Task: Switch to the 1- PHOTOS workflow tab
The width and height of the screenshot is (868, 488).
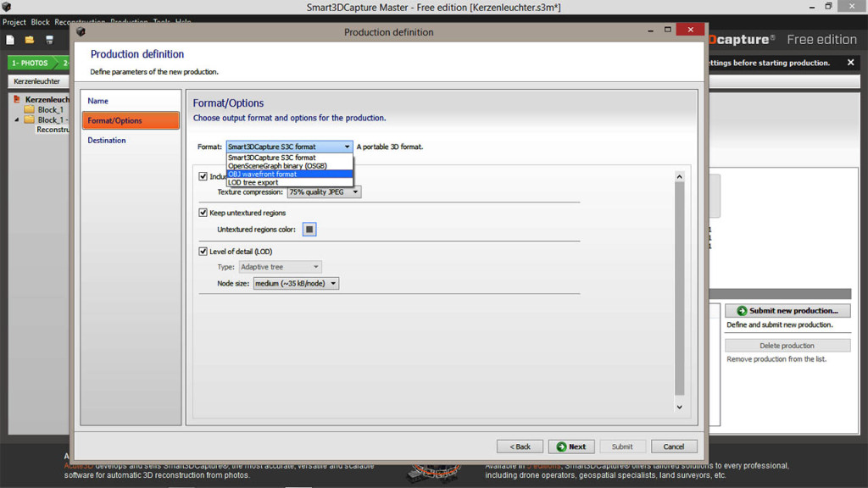Action: point(31,63)
